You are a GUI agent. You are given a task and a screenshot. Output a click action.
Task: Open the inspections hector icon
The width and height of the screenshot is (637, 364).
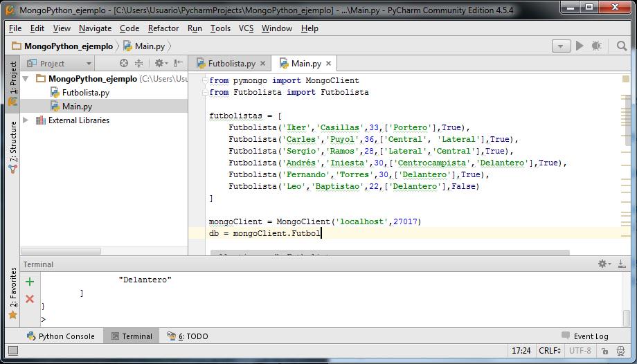[x=621, y=351]
